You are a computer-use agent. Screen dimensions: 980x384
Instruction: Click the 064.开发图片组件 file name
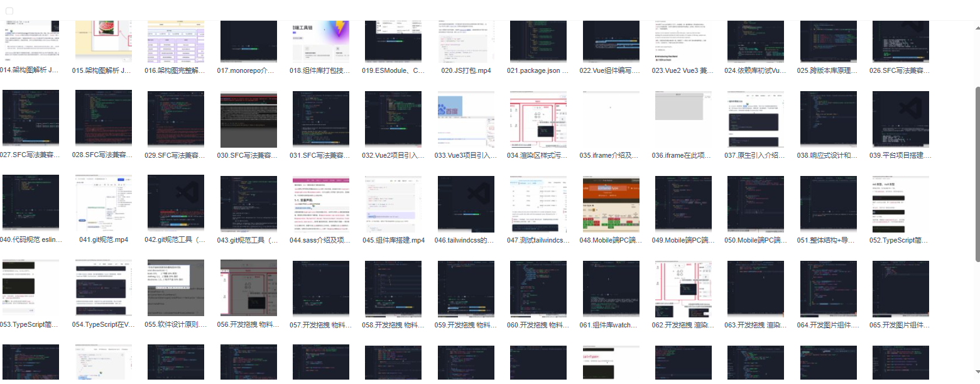point(827,325)
